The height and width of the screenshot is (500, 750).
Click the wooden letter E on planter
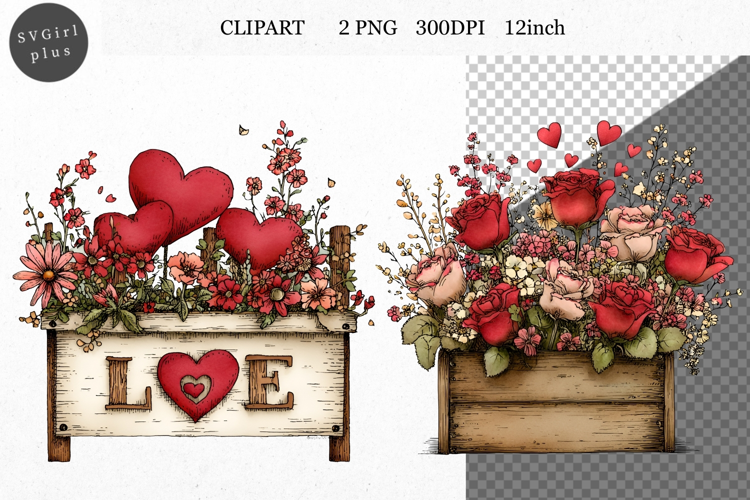[x=268, y=381]
